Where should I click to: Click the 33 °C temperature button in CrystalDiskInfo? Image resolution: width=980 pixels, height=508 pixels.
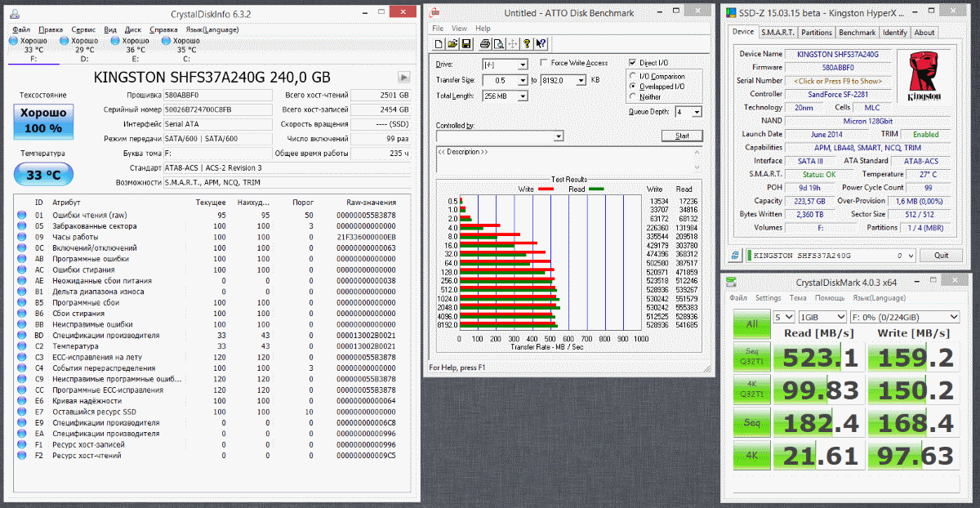click(x=43, y=174)
